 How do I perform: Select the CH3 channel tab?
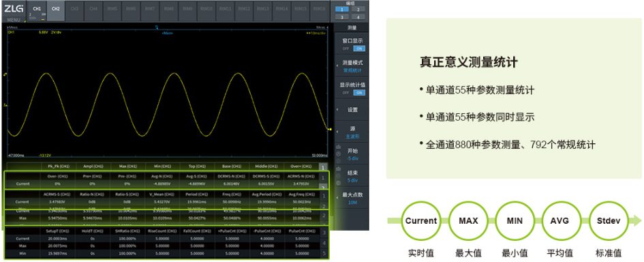point(75,11)
